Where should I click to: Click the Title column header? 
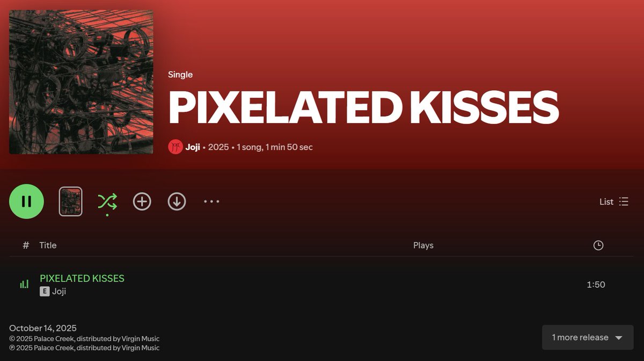click(48, 245)
